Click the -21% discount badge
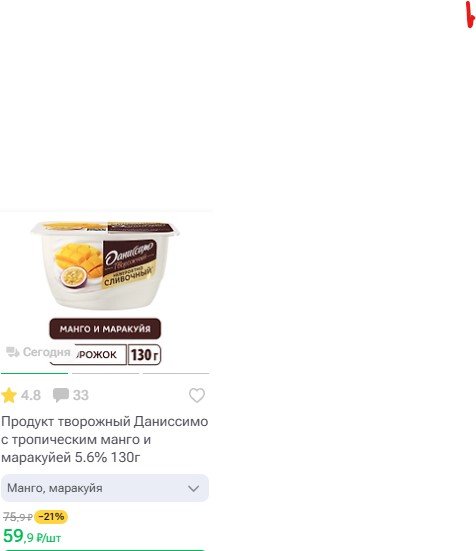This screenshot has width=476, height=551. coord(51,517)
